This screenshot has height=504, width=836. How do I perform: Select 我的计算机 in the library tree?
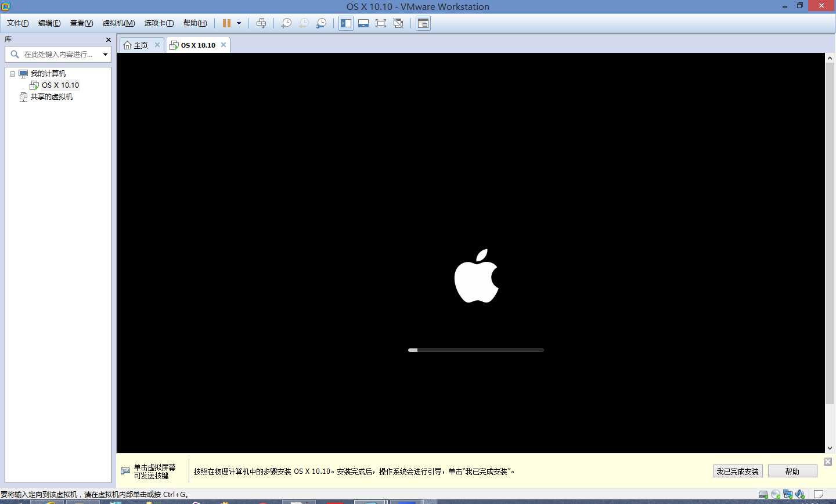pos(48,74)
